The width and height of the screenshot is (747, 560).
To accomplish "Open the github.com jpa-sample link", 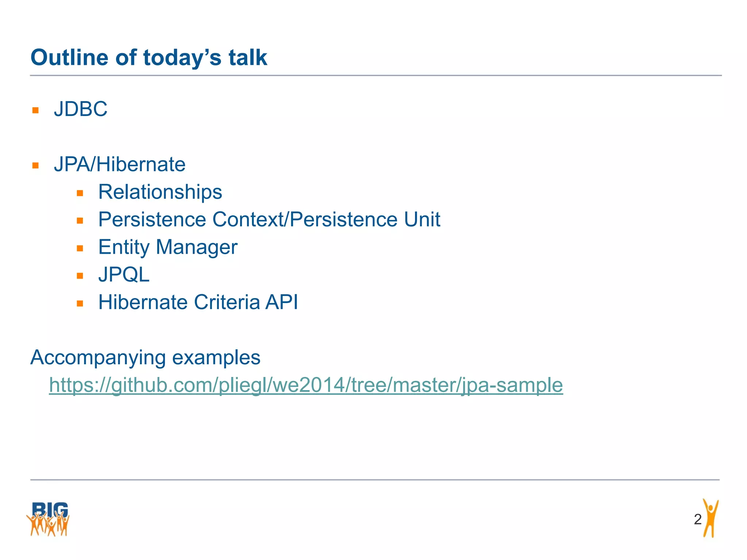I will point(306,385).
